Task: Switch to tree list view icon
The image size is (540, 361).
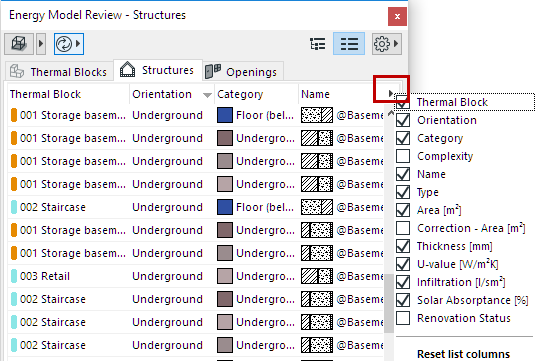Action: coord(317,44)
